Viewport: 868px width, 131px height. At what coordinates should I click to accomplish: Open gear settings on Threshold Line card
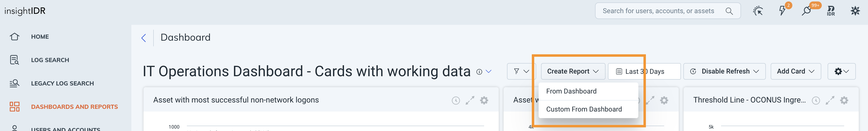pyautogui.click(x=844, y=100)
